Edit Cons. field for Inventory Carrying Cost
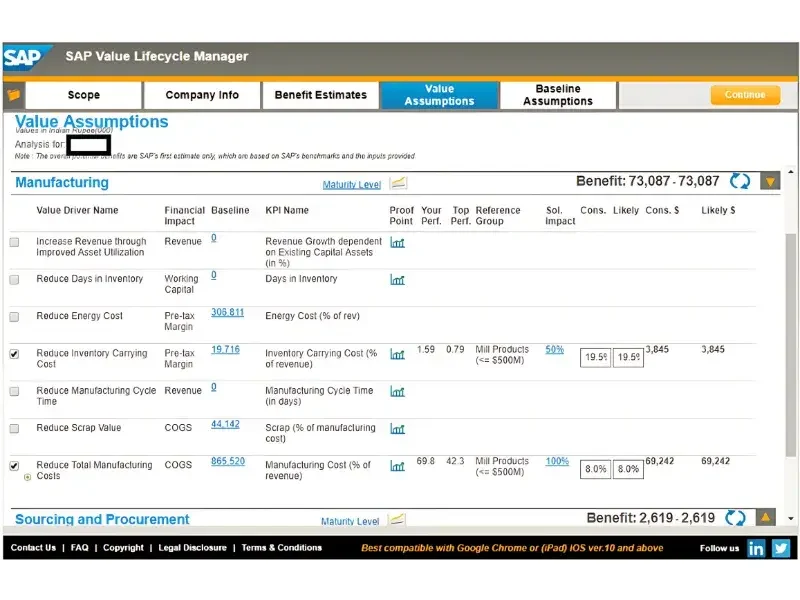 coord(595,357)
